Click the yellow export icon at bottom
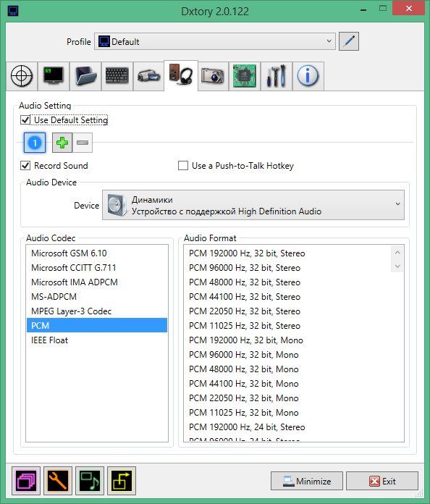Viewport: 430px width, 504px height. click(122, 481)
